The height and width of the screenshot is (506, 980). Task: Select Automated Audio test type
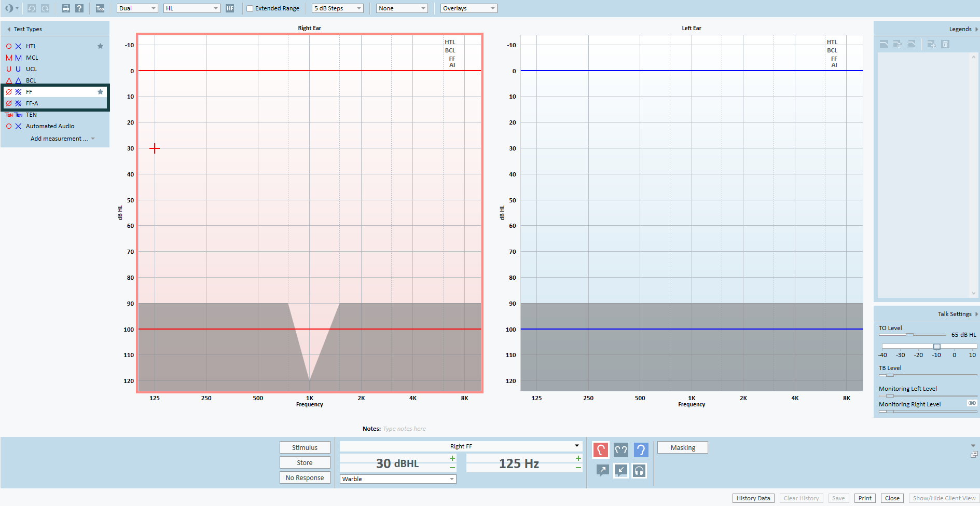coord(54,126)
